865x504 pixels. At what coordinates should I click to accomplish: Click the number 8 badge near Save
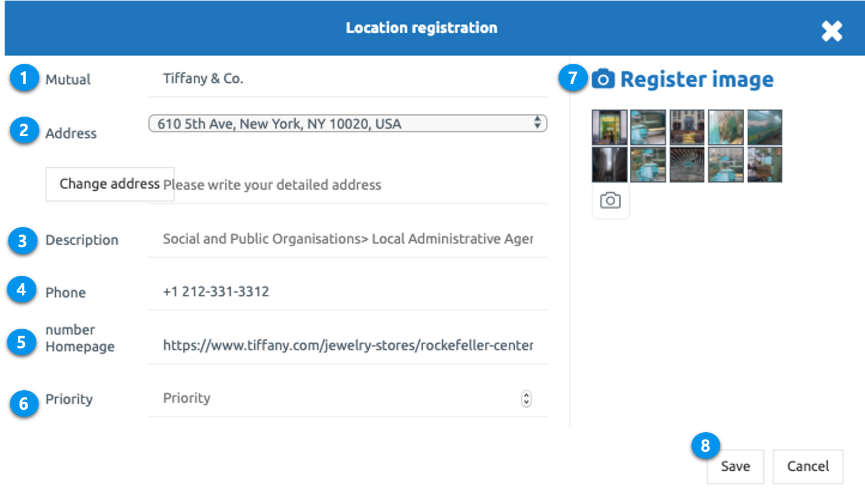[706, 446]
